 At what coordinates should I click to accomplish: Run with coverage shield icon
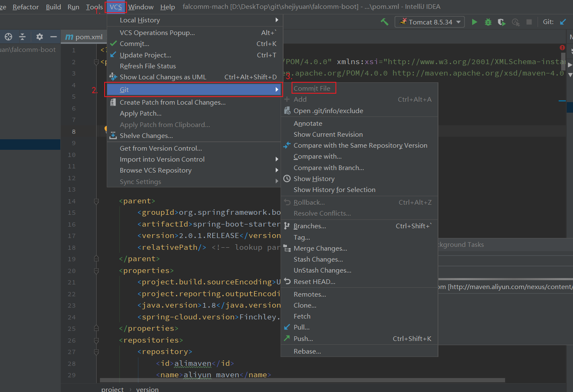click(x=502, y=22)
